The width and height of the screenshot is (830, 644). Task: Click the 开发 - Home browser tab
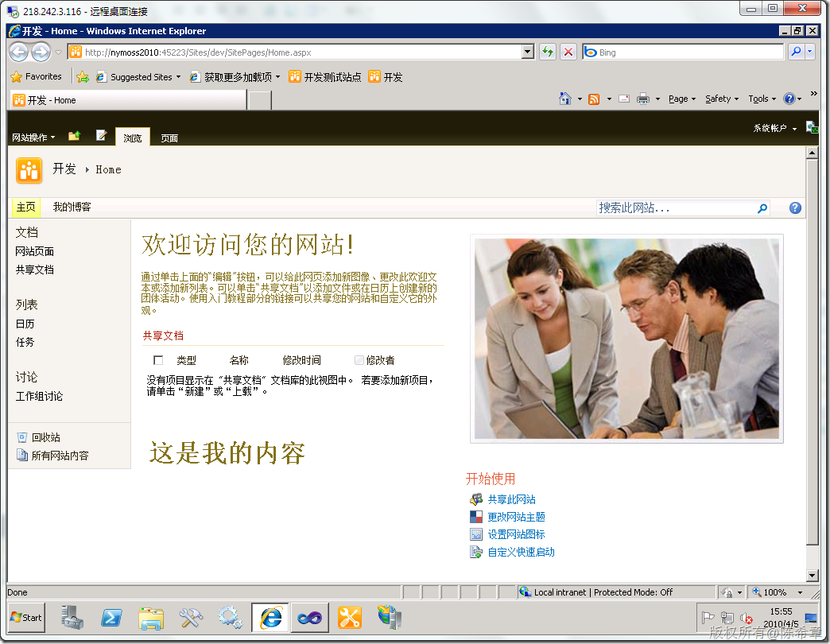pos(128,100)
